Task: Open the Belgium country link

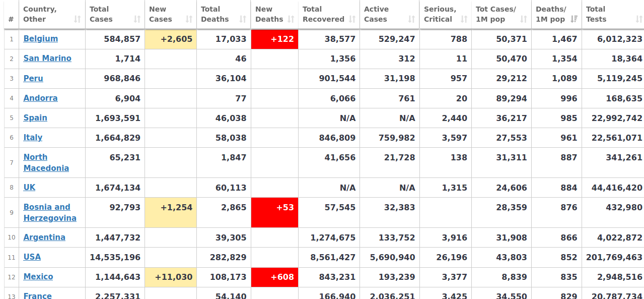Action: coord(40,39)
